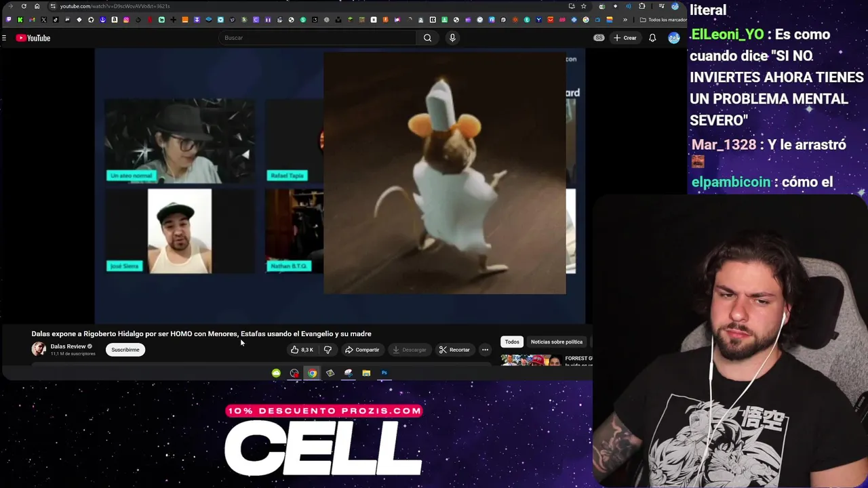Like the video with 8,3 K thumbs up

(302, 350)
